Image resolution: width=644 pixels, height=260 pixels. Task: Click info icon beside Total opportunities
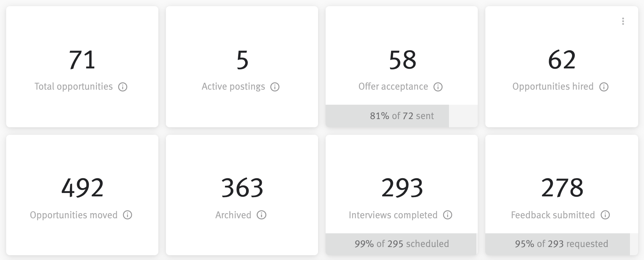coord(123,87)
